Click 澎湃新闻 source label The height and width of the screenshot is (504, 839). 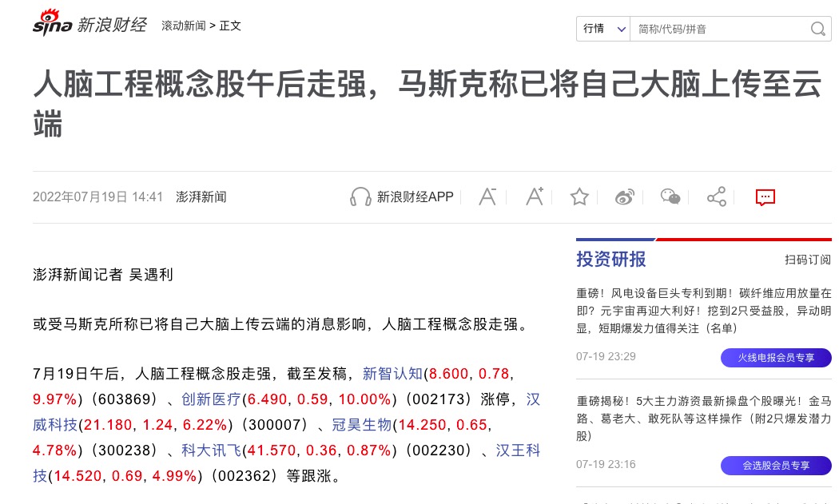201,197
